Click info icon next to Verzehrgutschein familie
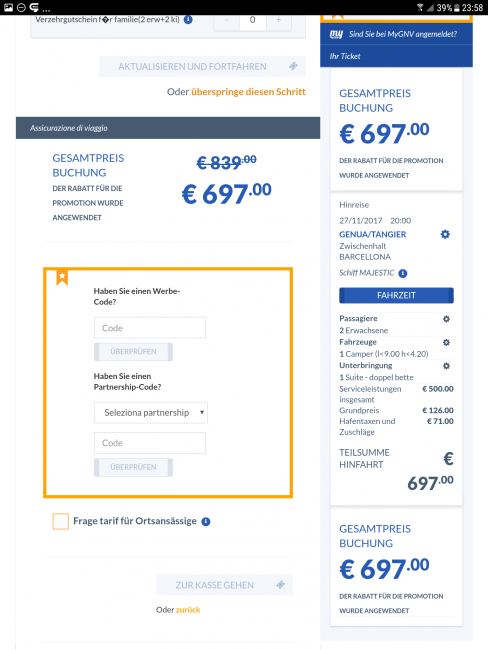 click(x=188, y=19)
